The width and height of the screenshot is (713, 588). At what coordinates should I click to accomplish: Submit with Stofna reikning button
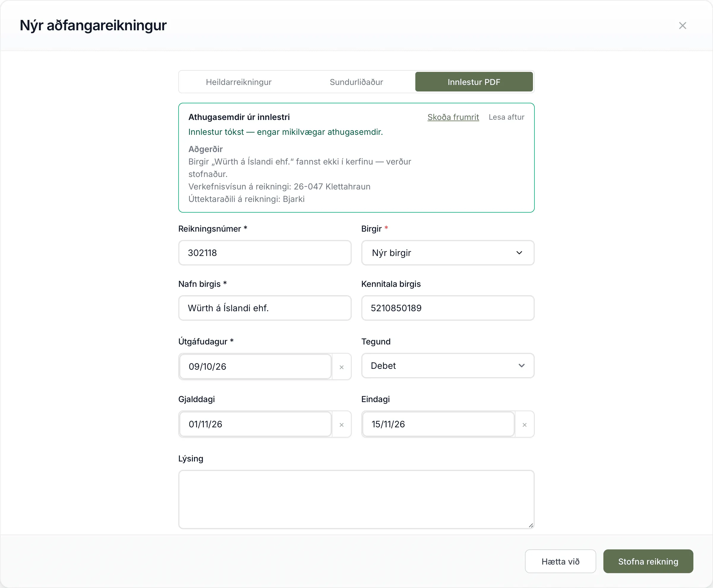tap(648, 561)
